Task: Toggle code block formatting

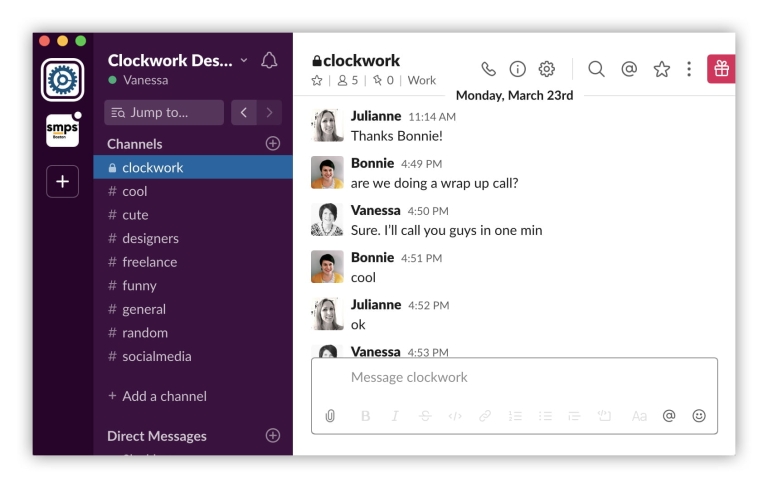Action: click(604, 416)
